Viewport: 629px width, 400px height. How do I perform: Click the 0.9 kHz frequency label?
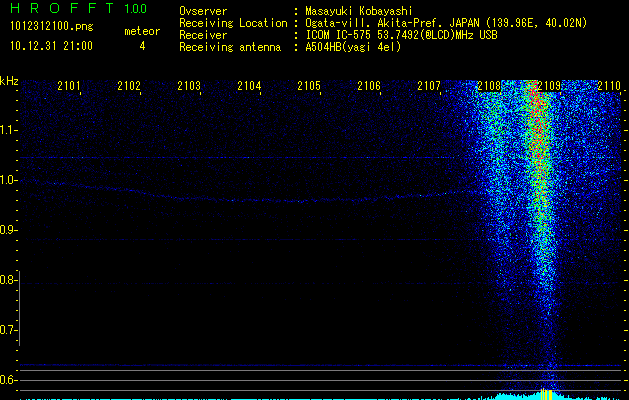click(8, 230)
